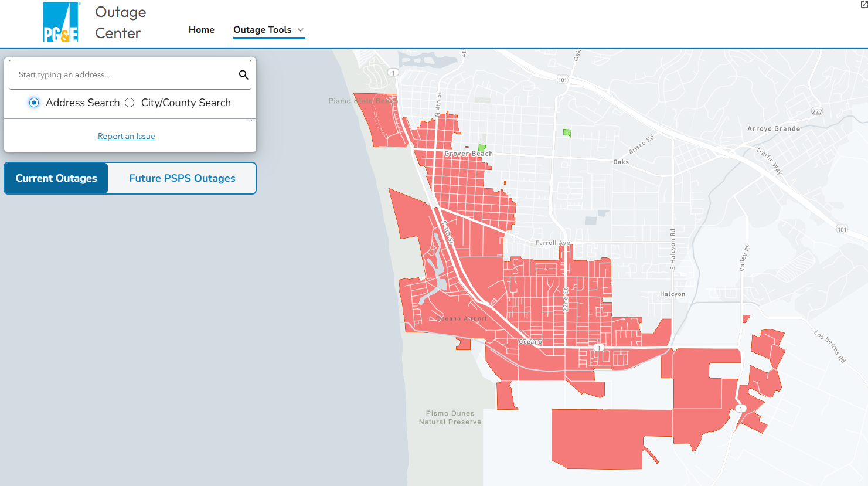The width and height of the screenshot is (868, 486).
Task: Click the Arroyo Grande map label
Action: click(773, 129)
